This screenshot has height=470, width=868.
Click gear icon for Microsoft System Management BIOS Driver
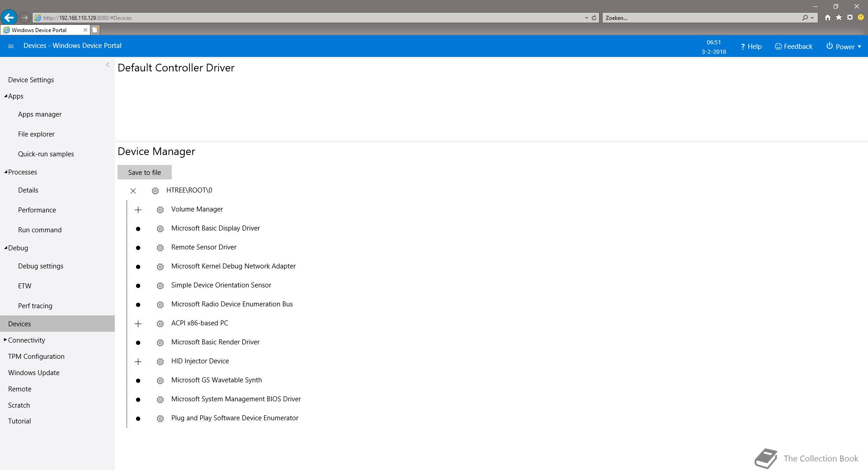pos(160,399)
